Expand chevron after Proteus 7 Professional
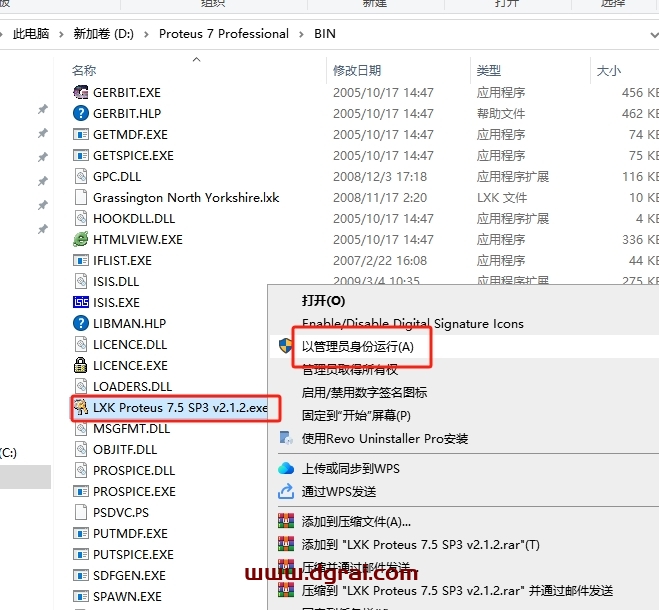The image size is (659, 610). pos(301,34)
